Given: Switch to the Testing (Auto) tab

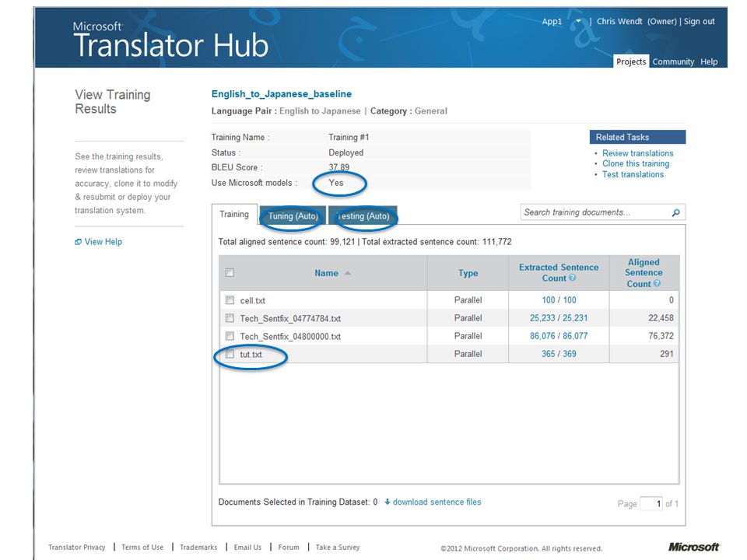Looking at the screenshot, I should [363, 215].
